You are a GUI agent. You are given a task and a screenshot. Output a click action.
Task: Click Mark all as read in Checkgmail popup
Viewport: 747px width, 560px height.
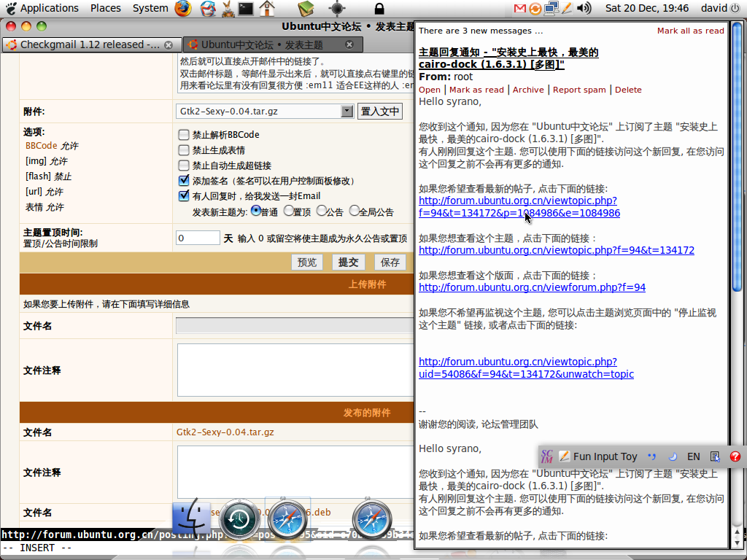click(x=690, y=31)
